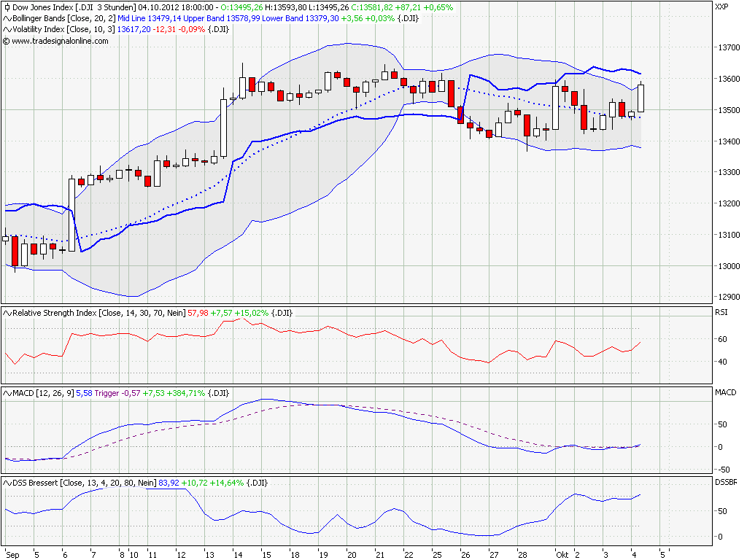Click the DSSBR pane label on the right
The width and height of the screenshot is (747, 560).
[727, 481]
